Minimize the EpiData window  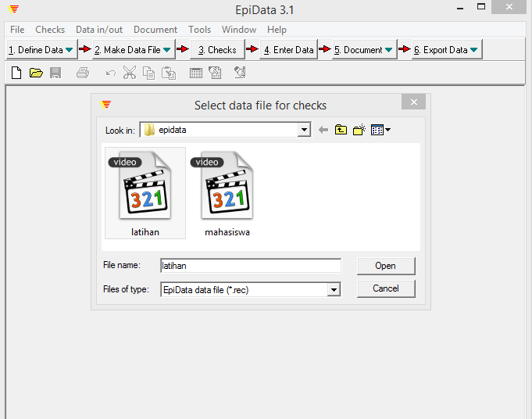point(460,8)
